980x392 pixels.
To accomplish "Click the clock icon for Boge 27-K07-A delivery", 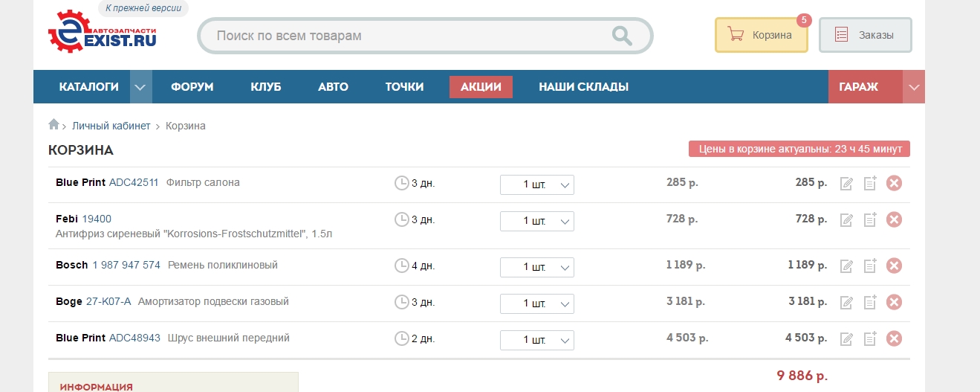I will pyautogui.click(x=401, y=302).
